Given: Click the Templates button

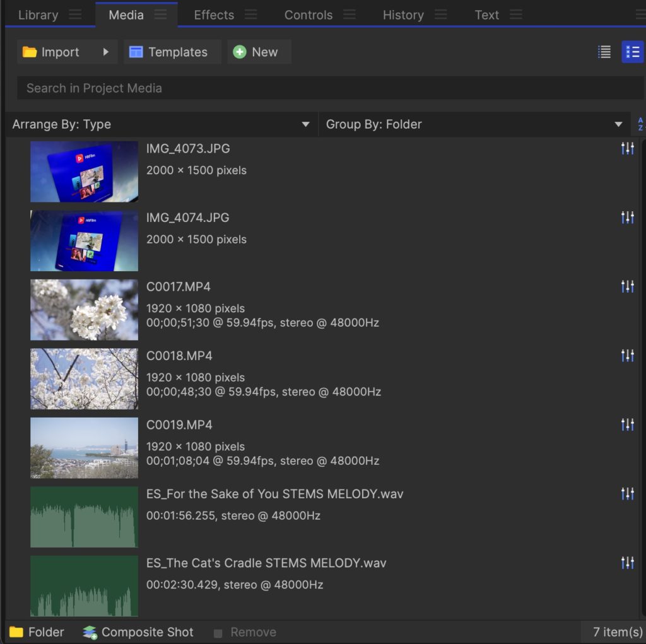Looking at the screenshot, I should (x=168, y=52).
